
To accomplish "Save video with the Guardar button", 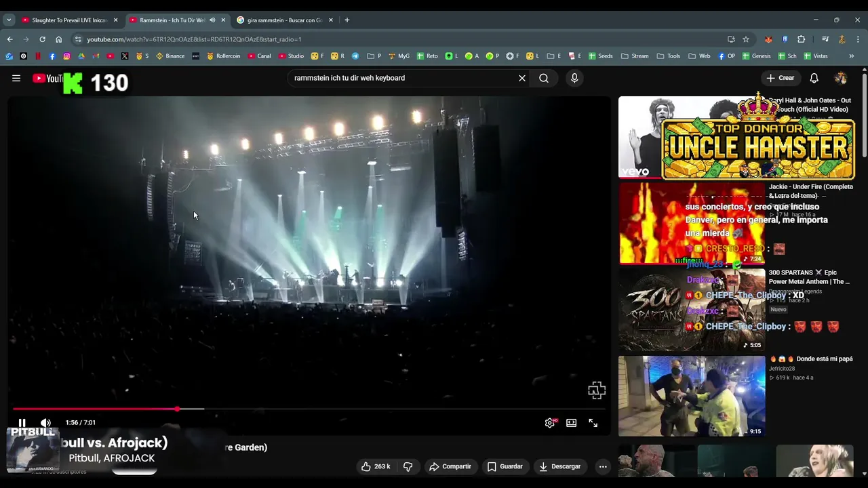I will pos(505,466).
